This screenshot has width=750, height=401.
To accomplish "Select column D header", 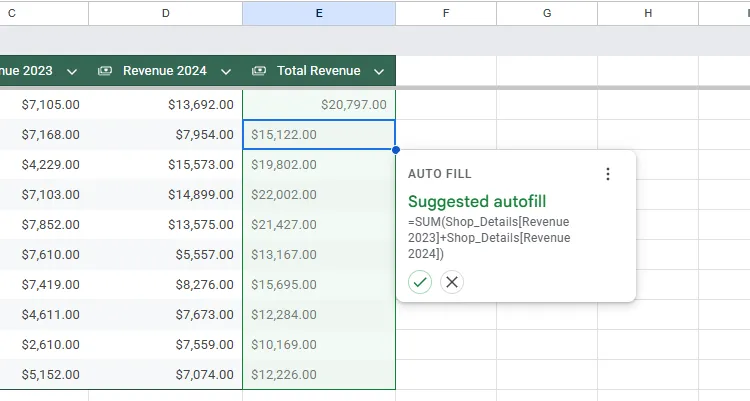I will tap(165, 13).
